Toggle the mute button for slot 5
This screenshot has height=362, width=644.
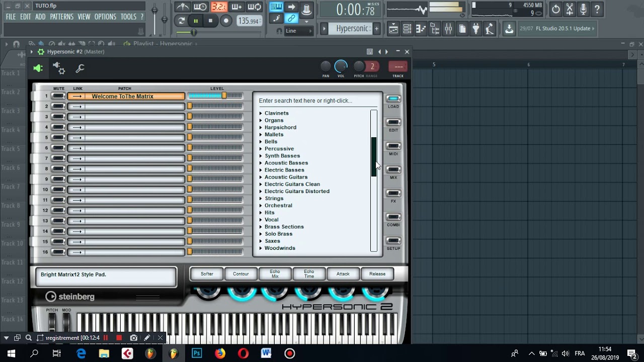click(x=58, y=138)
